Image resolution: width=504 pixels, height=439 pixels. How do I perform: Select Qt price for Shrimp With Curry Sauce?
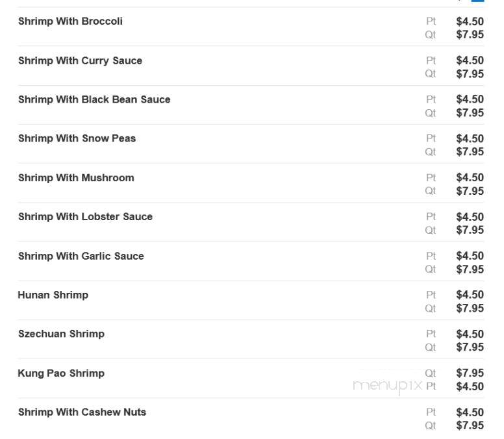coord(470,74)
